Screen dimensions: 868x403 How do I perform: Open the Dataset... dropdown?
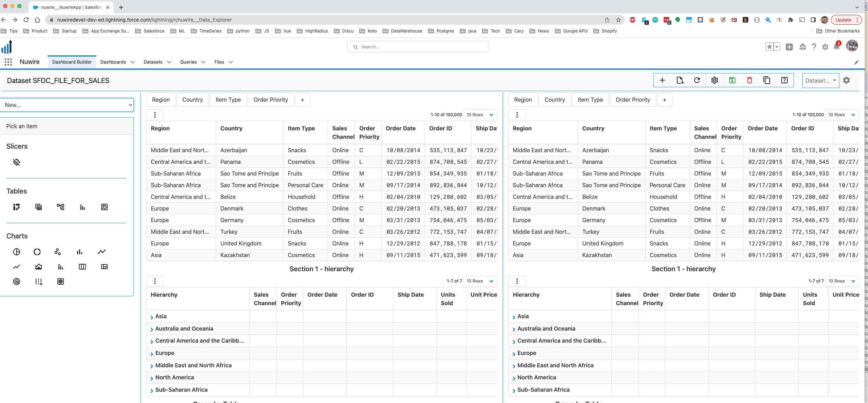coord(821,81)
